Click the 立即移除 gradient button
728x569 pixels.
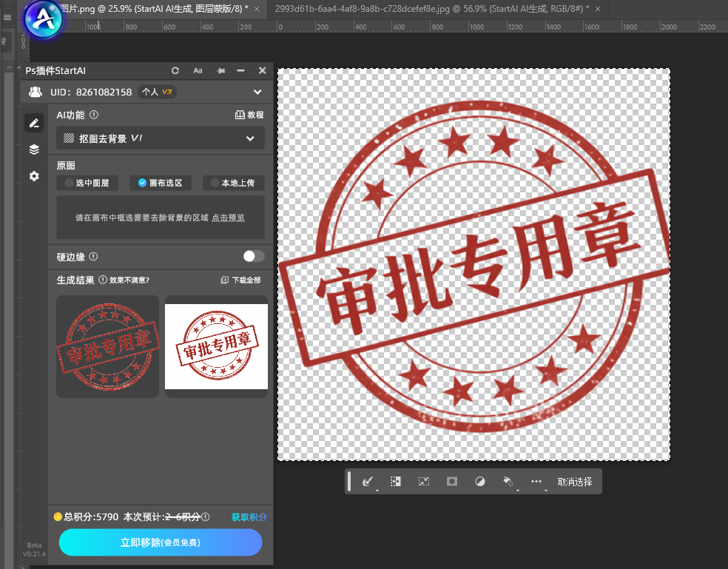161,542
